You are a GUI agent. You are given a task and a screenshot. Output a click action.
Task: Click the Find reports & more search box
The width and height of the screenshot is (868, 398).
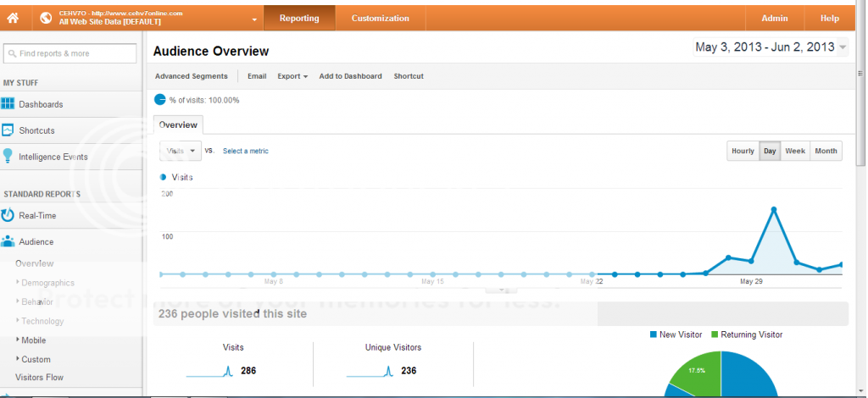(70, 53)
